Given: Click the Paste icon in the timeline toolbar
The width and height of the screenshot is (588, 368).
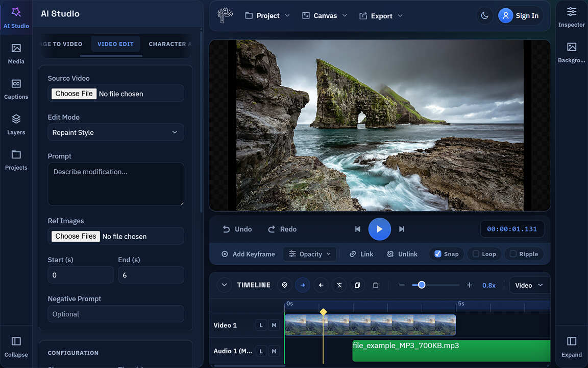Looking at the screenshot, I should [376, 285].
